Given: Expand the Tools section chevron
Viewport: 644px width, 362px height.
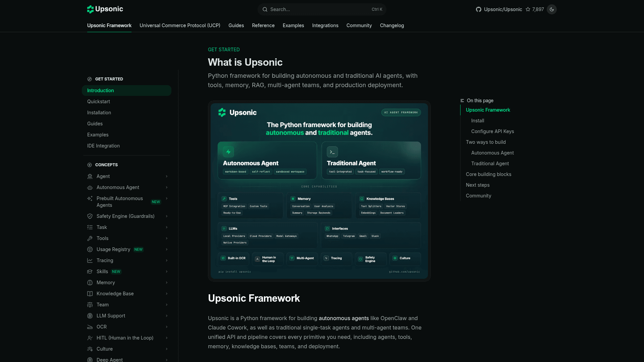Looking at the screenshot, I should click(167, 238).
